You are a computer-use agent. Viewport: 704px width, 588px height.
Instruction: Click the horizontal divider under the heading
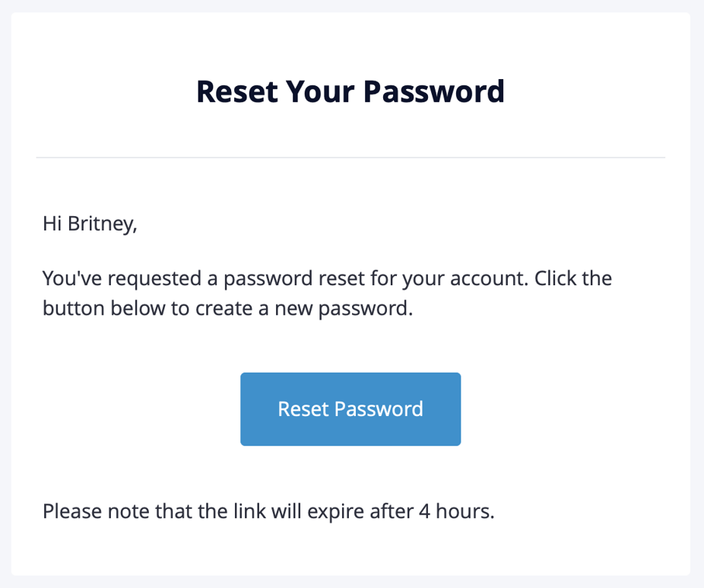[350, 156]
